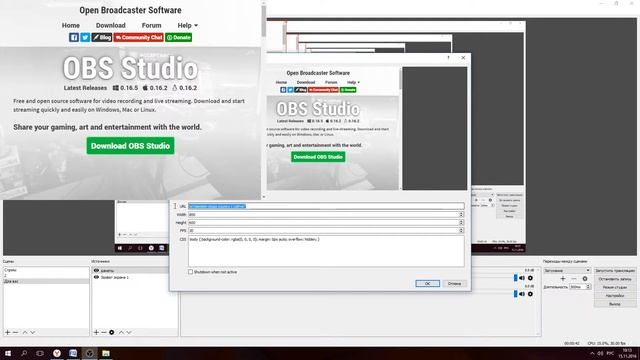Add a scene transition with the plus icon
This screenshot has width=640, height=360.
tap(563, 278)
